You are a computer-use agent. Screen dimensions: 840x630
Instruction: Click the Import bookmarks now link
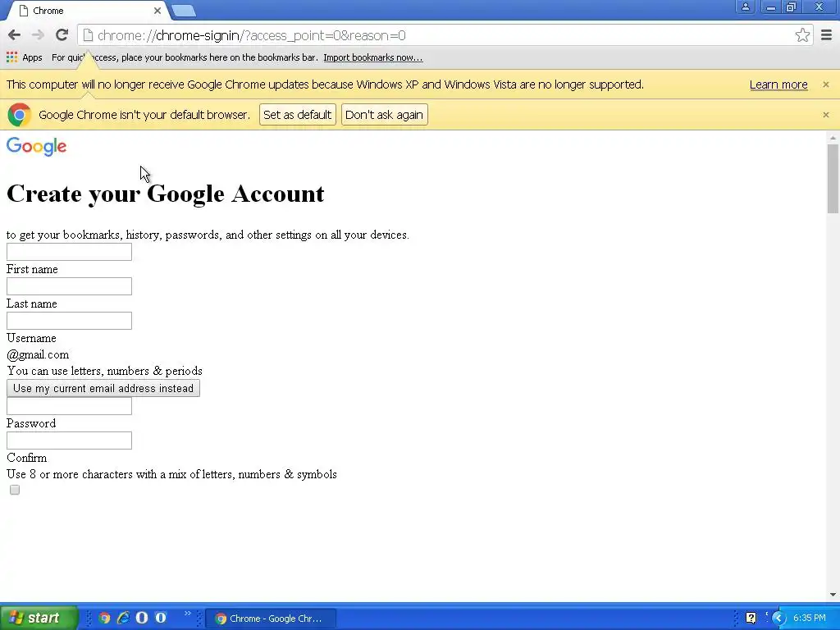click(x=373, y=57)
